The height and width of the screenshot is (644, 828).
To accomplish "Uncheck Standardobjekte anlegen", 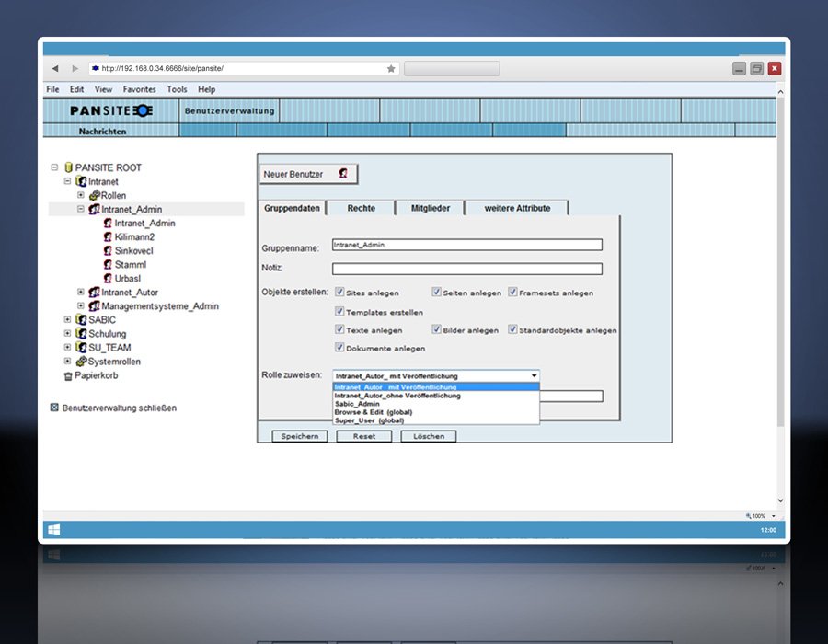I will click(512, 329).
